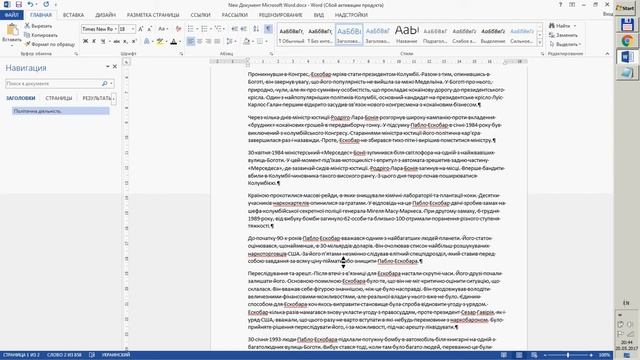The height and width of the screenshot is (360, 640).
Task: Expand the styles gallery
Action: click(x=540, y=42)
